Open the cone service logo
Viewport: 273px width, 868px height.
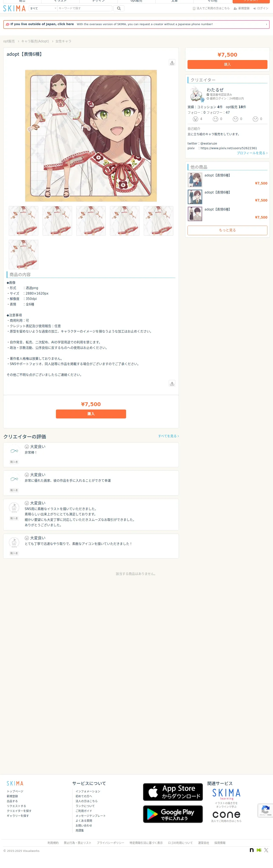227,815
